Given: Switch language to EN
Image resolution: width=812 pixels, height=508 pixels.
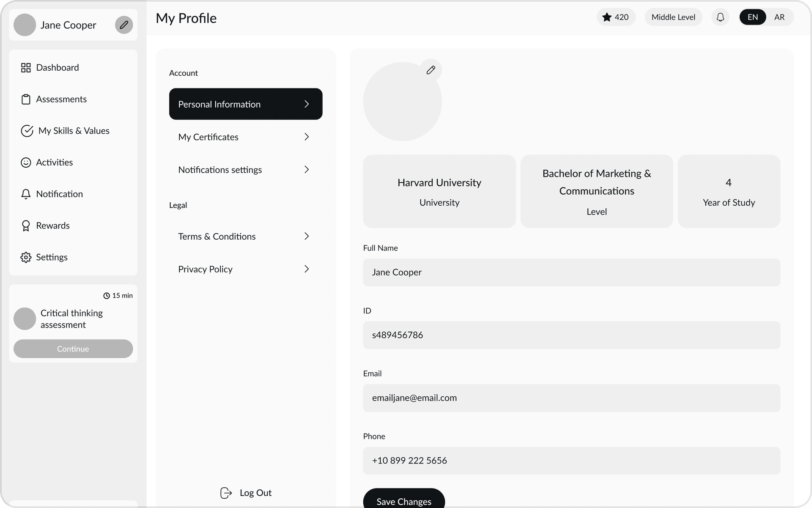Looking at the screenshot, I should click(752, 17).
